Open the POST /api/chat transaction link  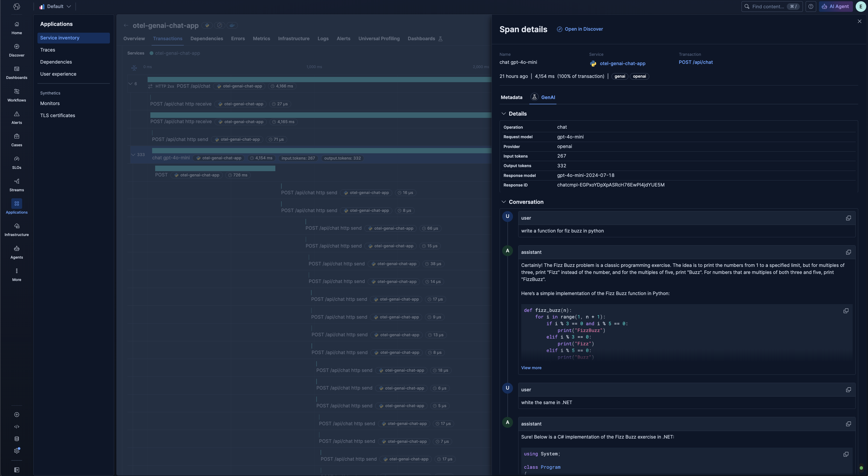(x=696, y=62)
